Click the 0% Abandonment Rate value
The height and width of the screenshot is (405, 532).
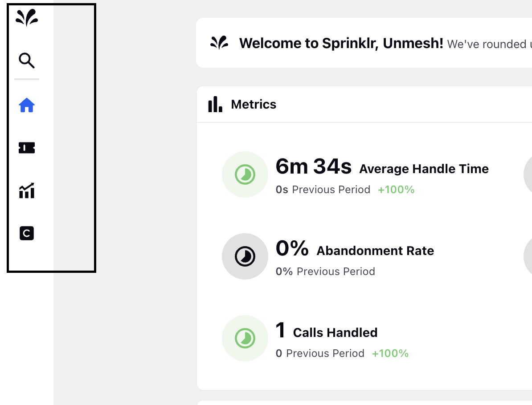(292, 248)
